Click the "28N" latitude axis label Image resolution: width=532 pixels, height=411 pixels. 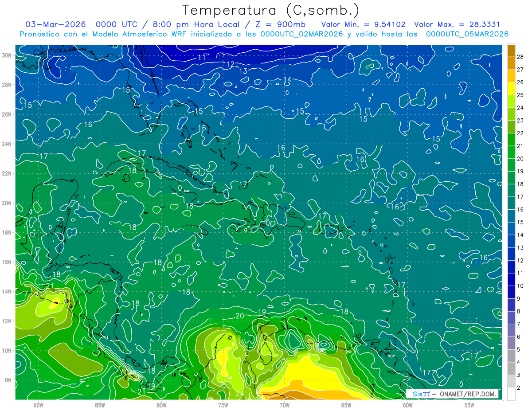7,85
